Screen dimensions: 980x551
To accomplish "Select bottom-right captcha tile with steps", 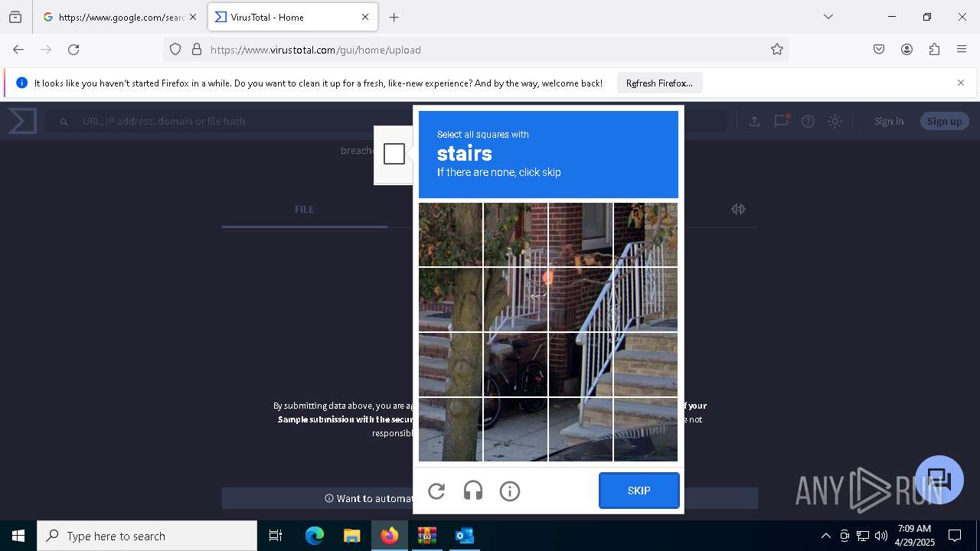I will point(645,429).
